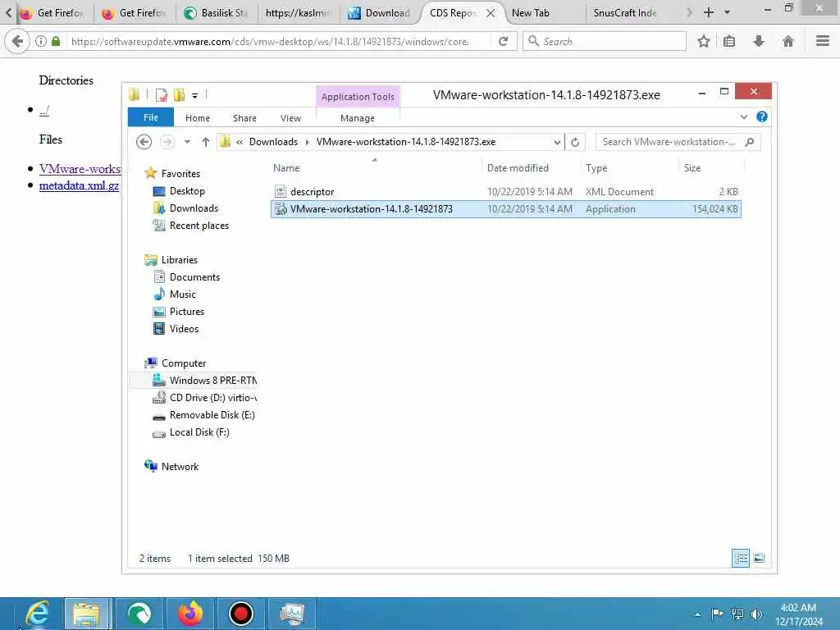Select Favorites in navigation pane
The height and width of the screenshot is (630, 840).
point(180,174)
